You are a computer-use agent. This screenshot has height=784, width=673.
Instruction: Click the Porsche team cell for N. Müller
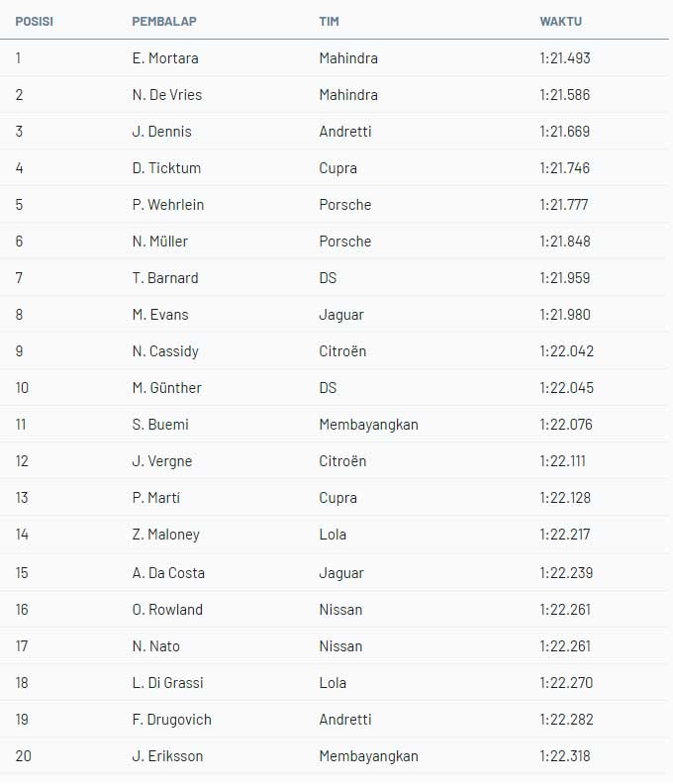(x=345, y=242)
